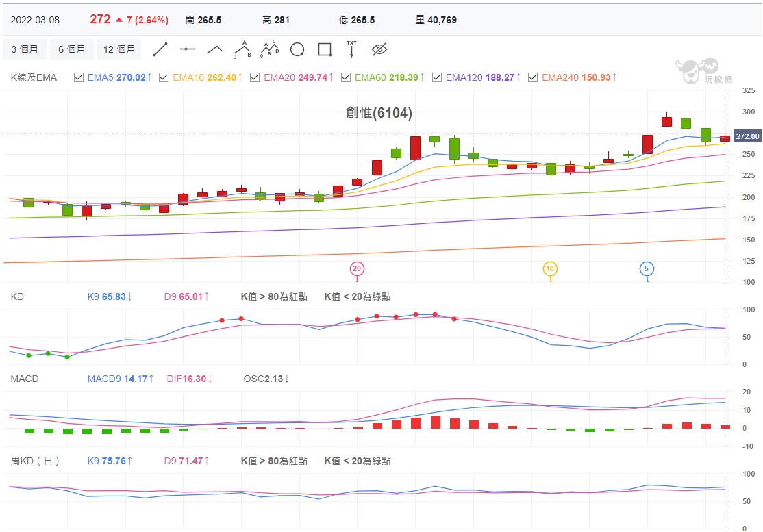Select the ABC wave drawing tool

coord(242,49)
